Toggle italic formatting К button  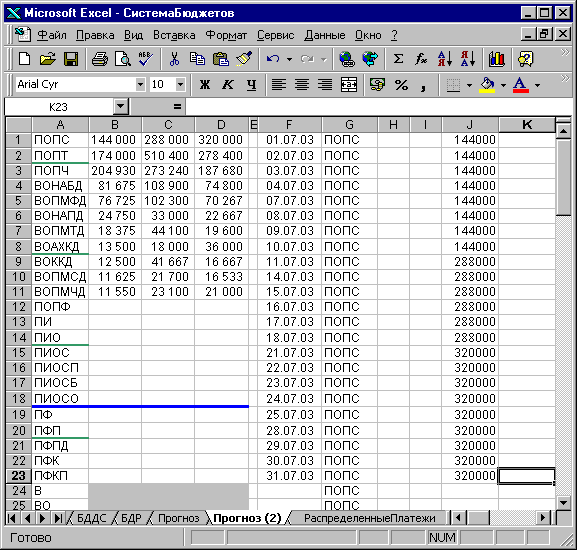(x=228, y=85)
